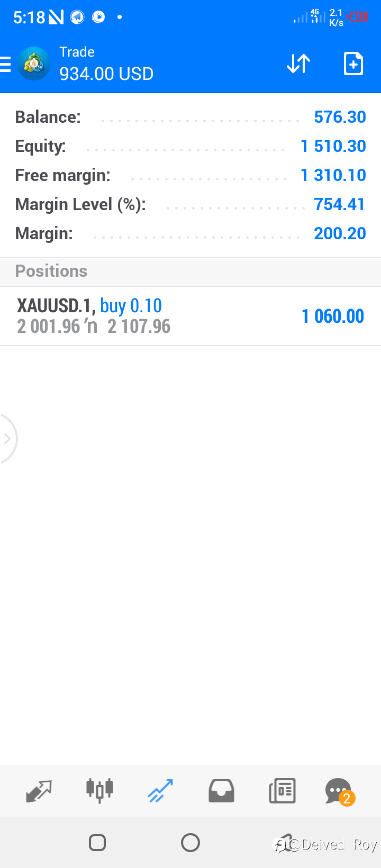381x868 pixels.
Task: Tap the 1 060.00 position profit value
Action: [x=333, y=317]
